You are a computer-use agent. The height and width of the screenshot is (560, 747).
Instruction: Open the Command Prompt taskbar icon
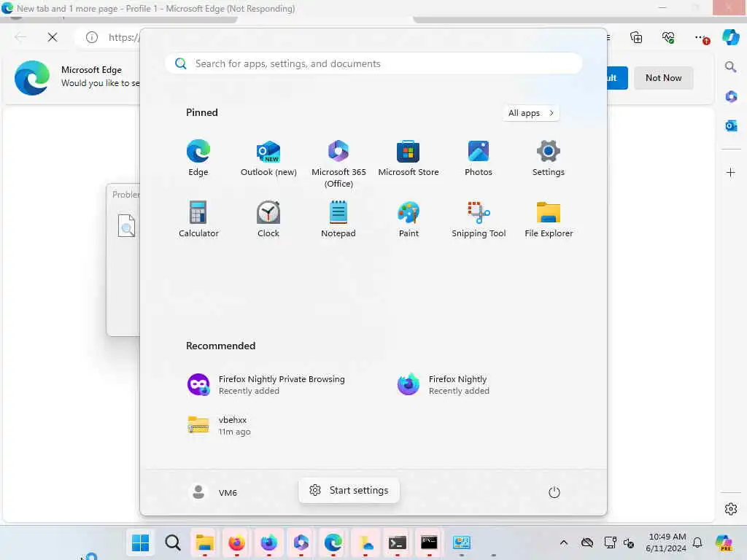click(429, 542)
